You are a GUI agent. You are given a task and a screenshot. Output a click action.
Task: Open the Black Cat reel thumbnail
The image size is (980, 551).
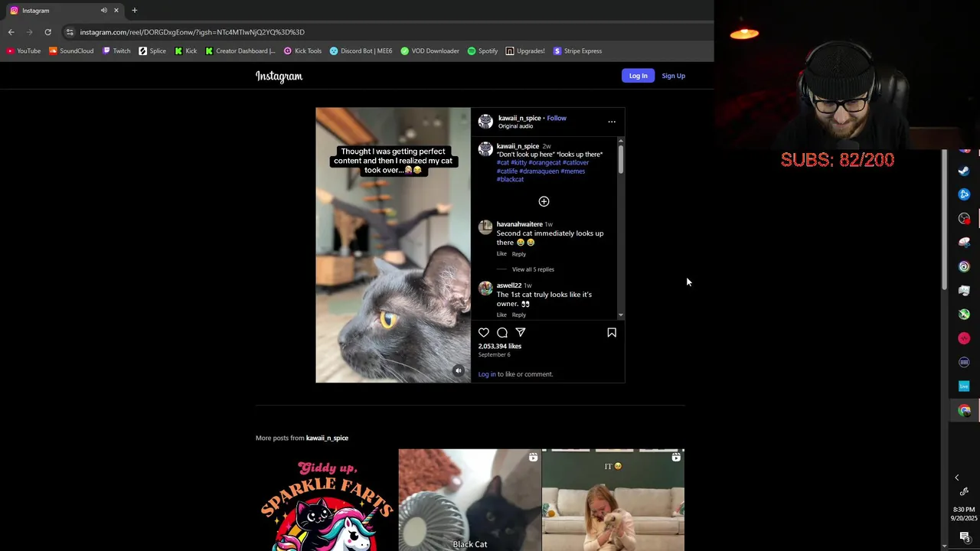click(469, 500)
